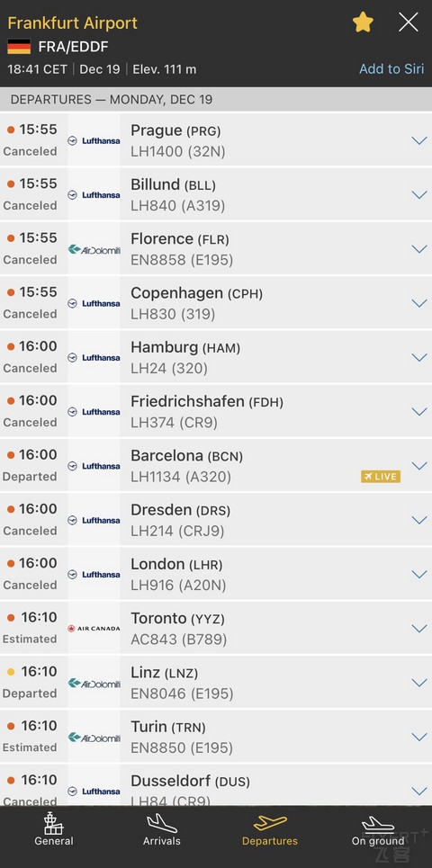Tap the yellow status dot for Linz flight

(x=11, y=672)
